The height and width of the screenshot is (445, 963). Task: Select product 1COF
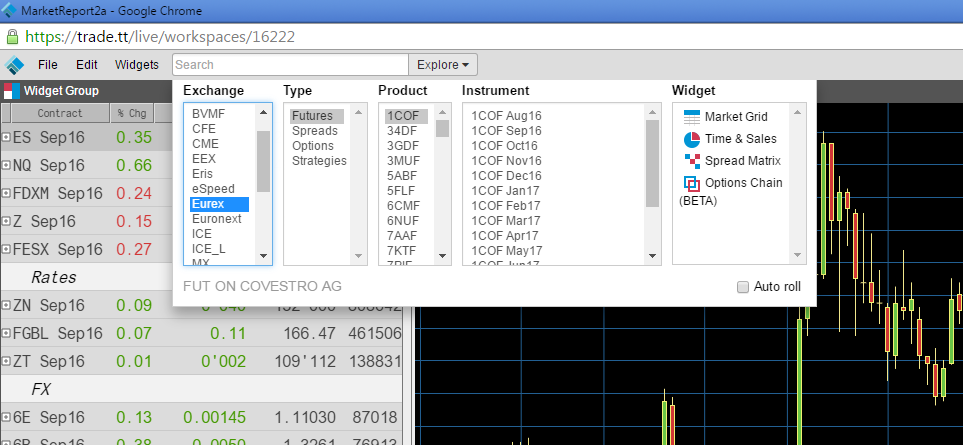click(x=406, y=116)
